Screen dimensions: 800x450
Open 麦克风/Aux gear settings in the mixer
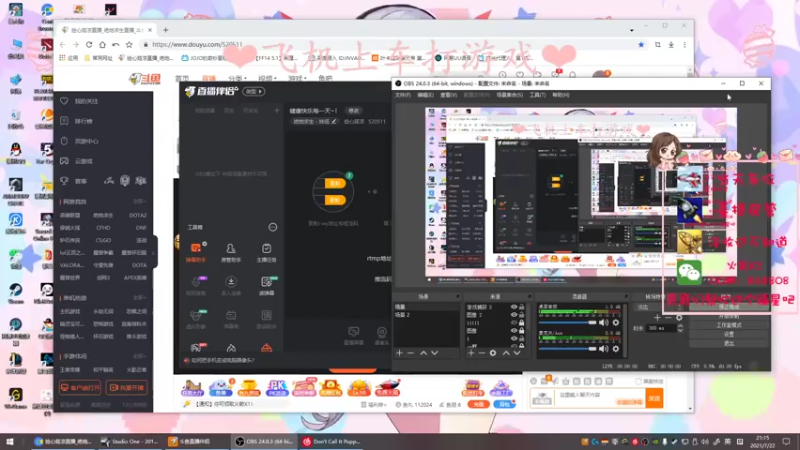point(616,348)
